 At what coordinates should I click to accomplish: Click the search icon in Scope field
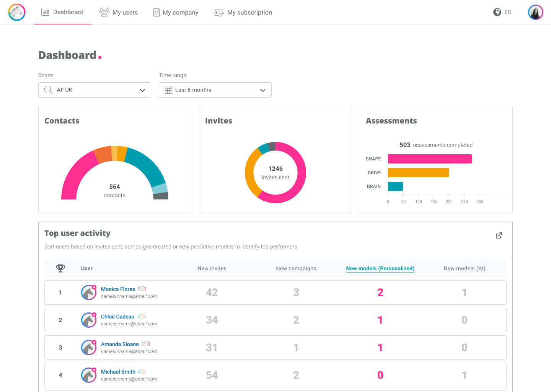(x=49, y=90)
